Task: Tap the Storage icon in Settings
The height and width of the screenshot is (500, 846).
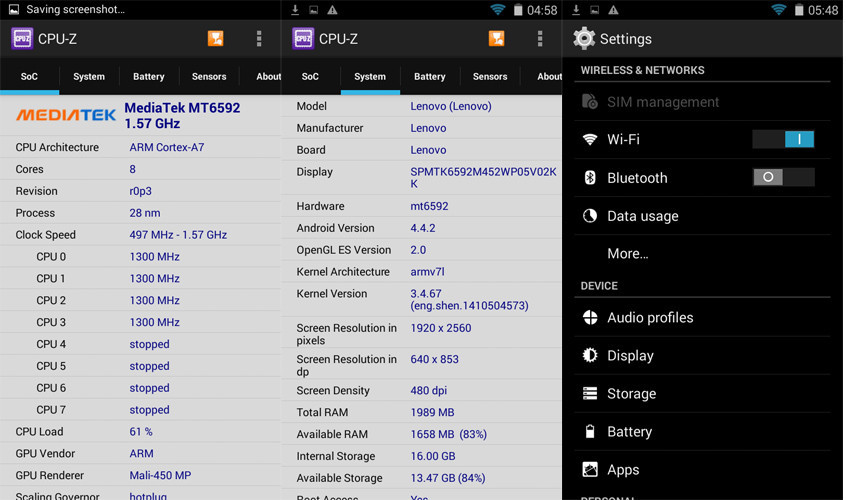Action: [590, 394]
